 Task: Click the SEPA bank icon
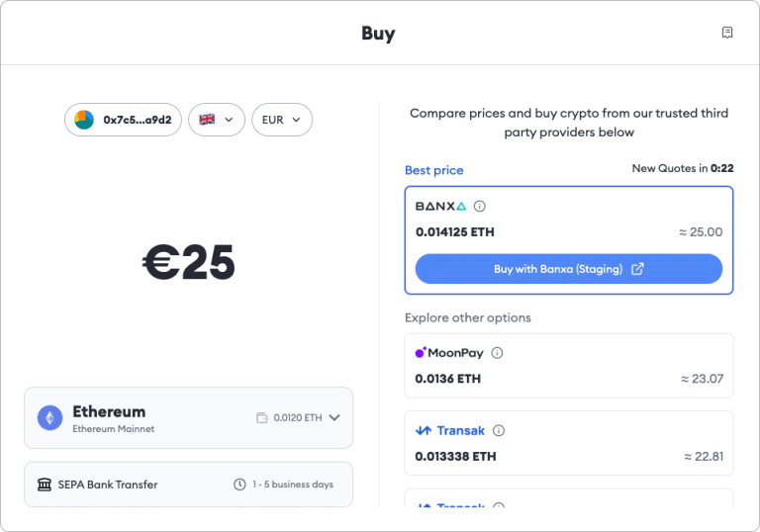click(45, 485)
